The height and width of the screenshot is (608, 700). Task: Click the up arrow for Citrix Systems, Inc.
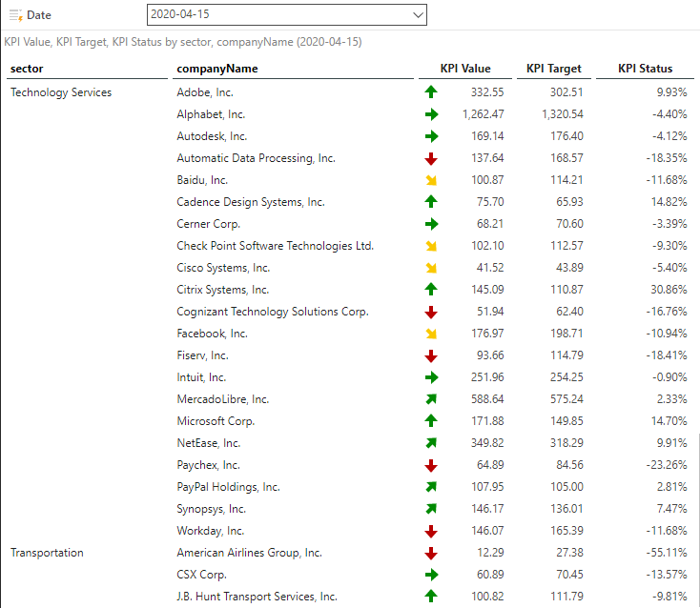[x=431, y=289]
